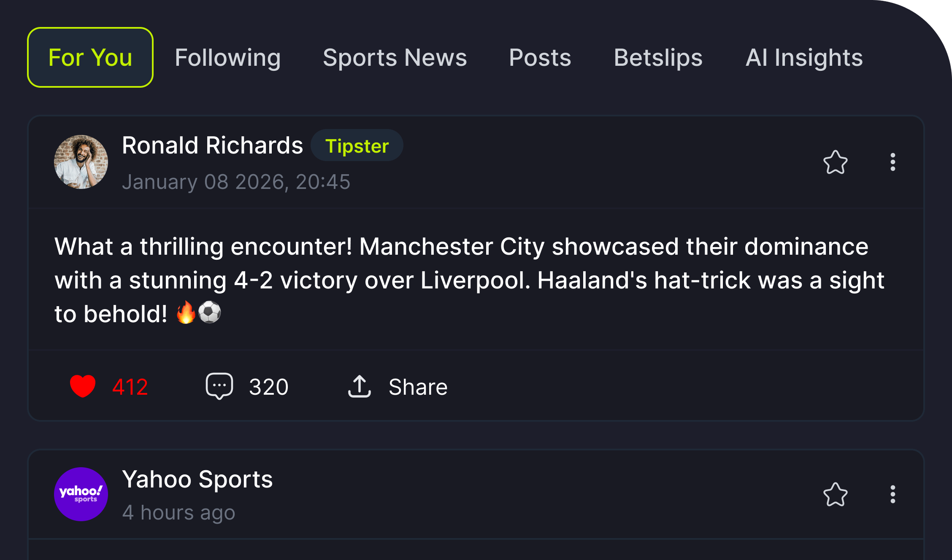Unlike the post via red heart icon

point(83,386)
